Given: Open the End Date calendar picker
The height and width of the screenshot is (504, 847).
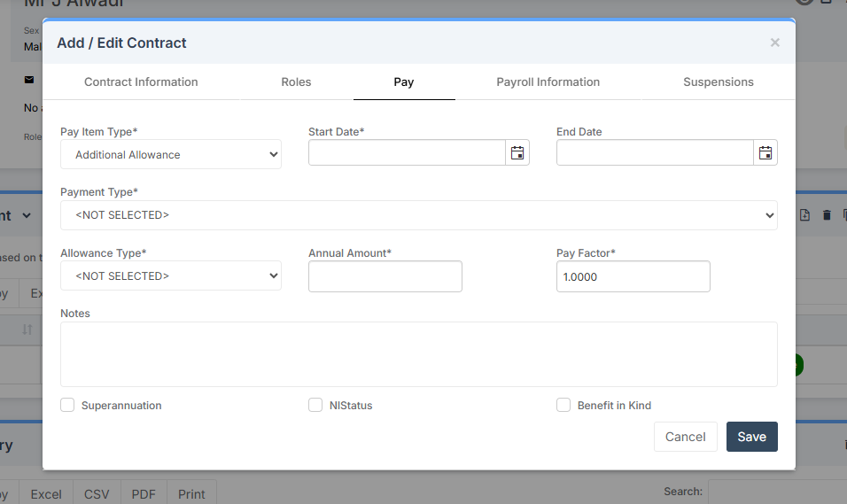Looking at the screenshot, I should pyautogui.click(x=765, y=153).
